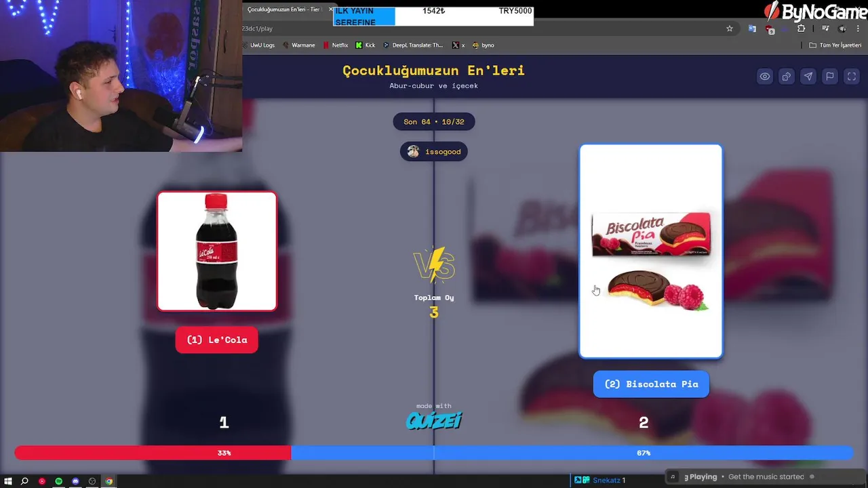Viewport: 868px width, 488px height.
Task: Vote for (2) Biscolata Pia button
Action: [x=651, y=384]
